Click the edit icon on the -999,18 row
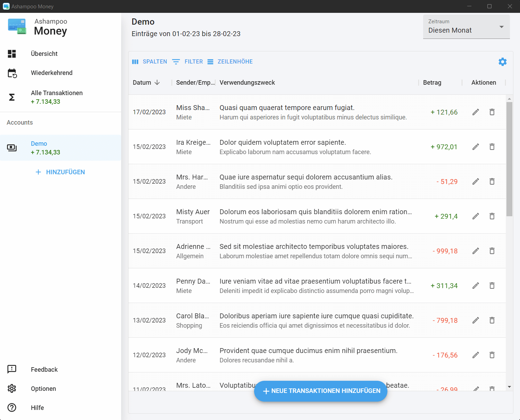Viewport: 520px width, 420px height. click(x=476, y=251)
